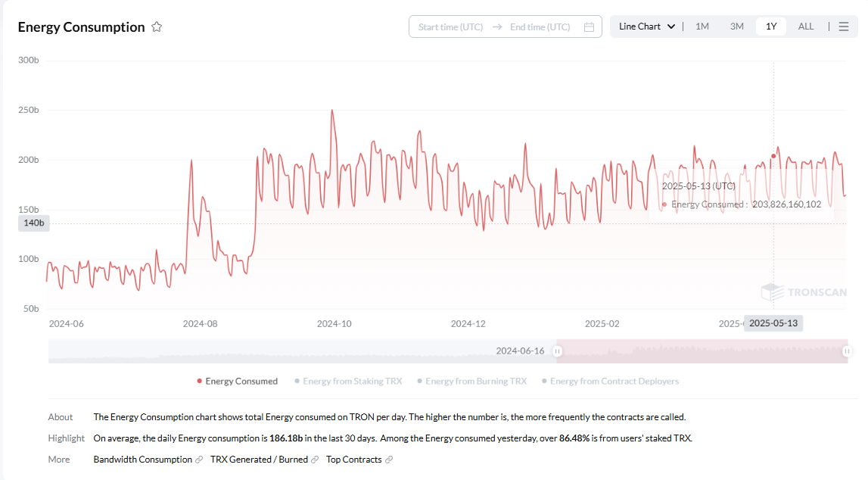Click the arrow between start and end time
The width and height of the screenshot is (868, 480).
[x=496, y=27]
